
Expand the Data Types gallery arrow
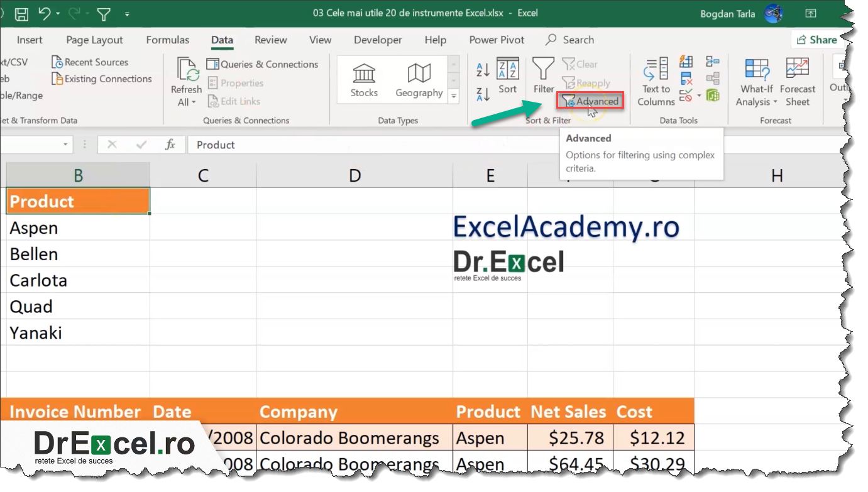click(x=453, y=96)
